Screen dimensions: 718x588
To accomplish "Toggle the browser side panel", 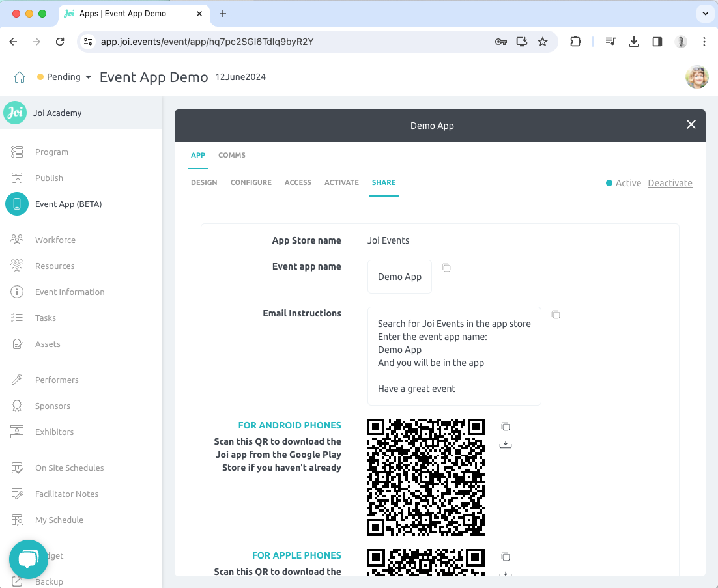I will 657,42.
